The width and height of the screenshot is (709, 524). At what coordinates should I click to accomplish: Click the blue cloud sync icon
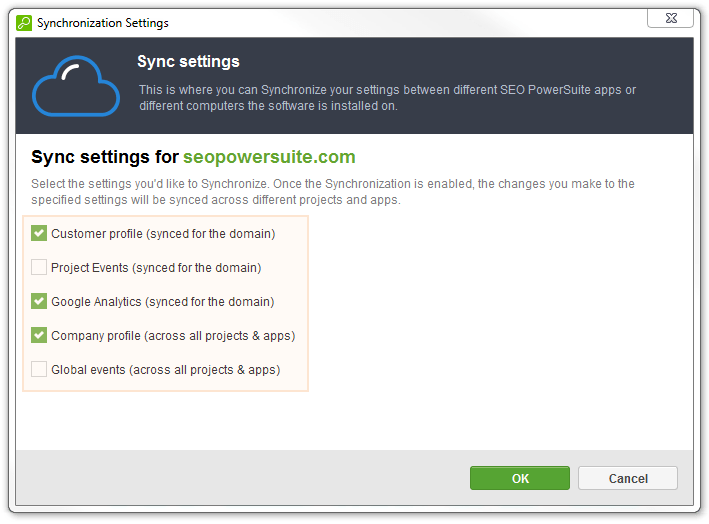pos(76,86)
